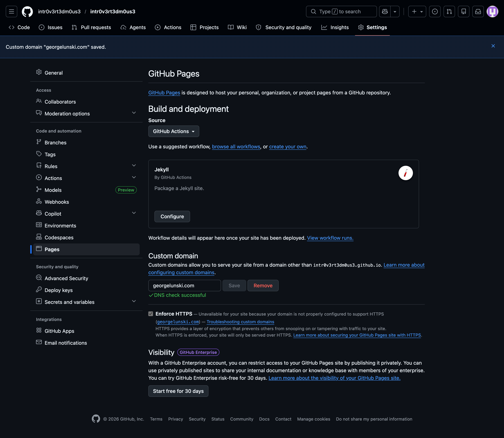Open Copilot chat icon in header
Screen dimensions: 504x438
(x=385, y=12)
